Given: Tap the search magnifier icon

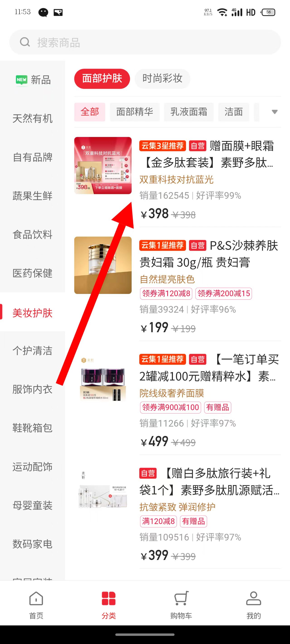Looking at the screenshot, I should (25, 42).
